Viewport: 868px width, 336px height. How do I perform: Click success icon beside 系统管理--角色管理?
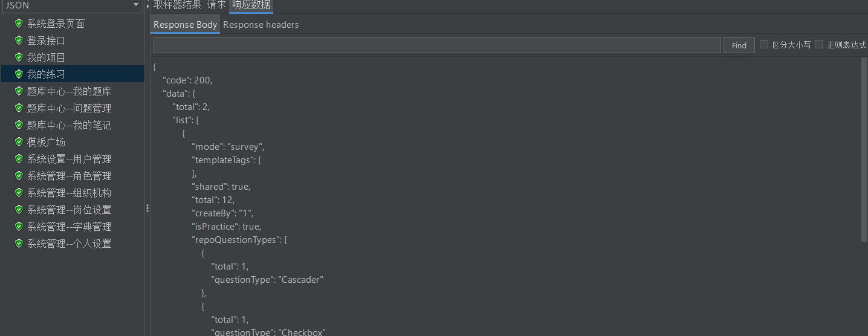19,176
